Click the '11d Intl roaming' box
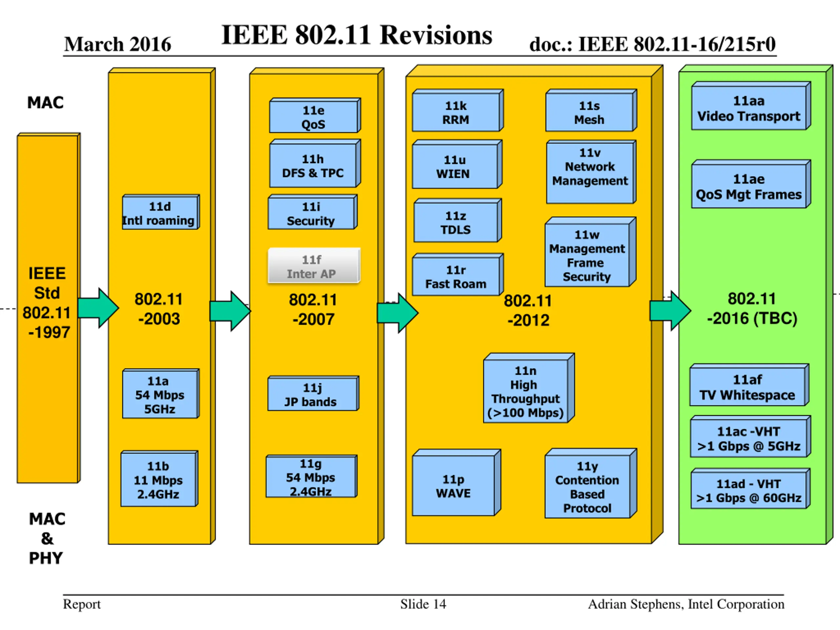 click(x=161, y=212)
